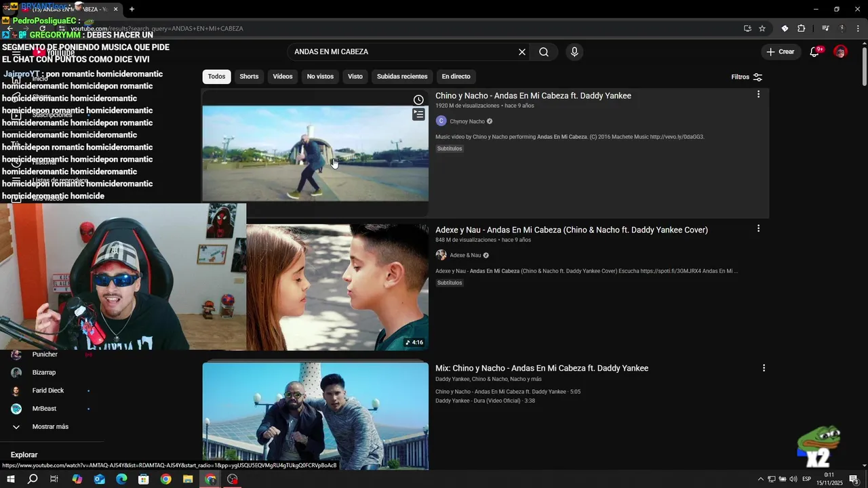Open Filtros panel
The height and width of the screenshot is (488, 868).
pyautogui.click(x=747, y=77)
